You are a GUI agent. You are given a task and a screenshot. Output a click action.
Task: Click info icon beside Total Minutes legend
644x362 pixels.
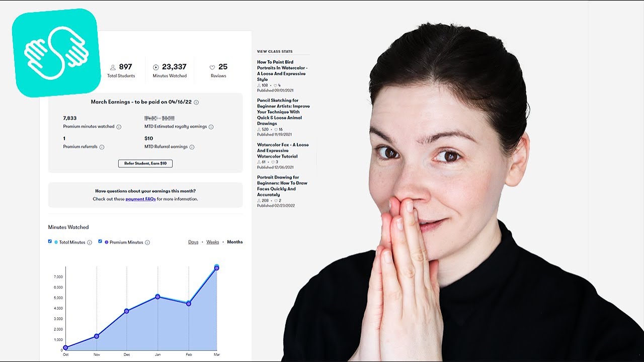click(x=90, y=242)
